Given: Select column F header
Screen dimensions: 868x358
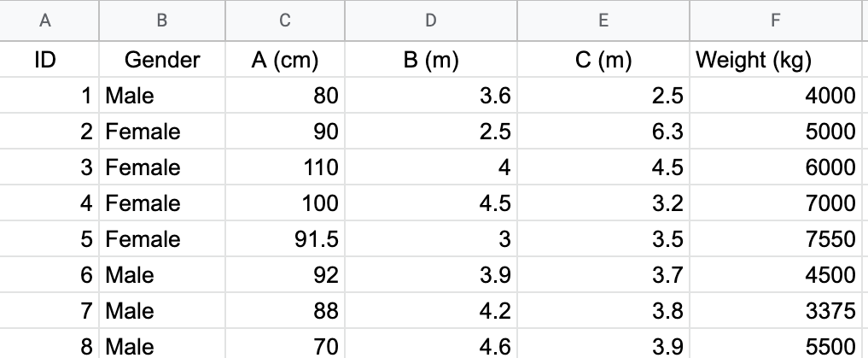Looking at the screenshot, I should (x=777, y=21).
